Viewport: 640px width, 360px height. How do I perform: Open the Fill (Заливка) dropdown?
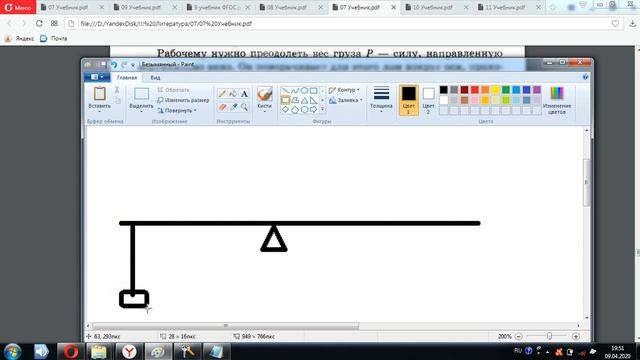tap(346, 100)
